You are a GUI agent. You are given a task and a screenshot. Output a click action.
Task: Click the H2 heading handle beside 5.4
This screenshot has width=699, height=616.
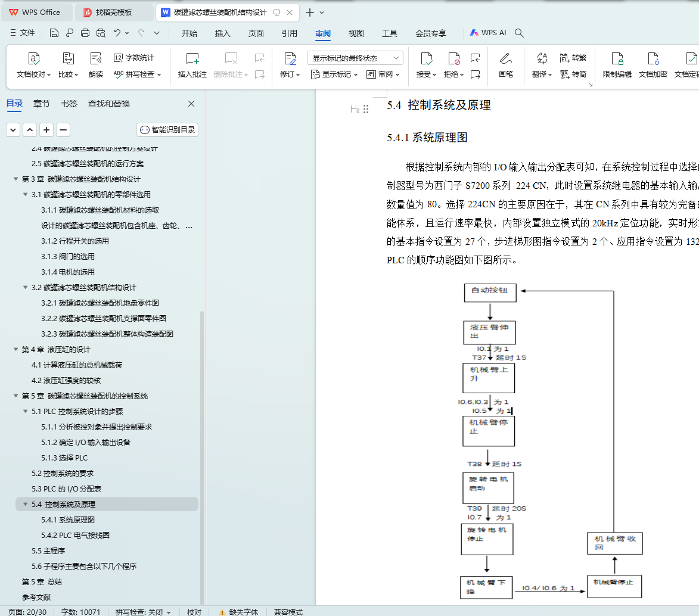[x=359, y=109]
